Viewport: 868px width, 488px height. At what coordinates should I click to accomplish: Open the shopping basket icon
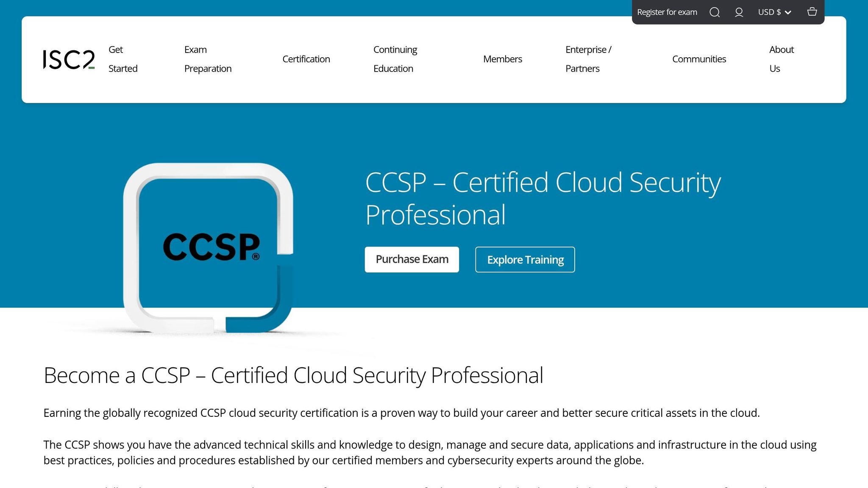812,12
